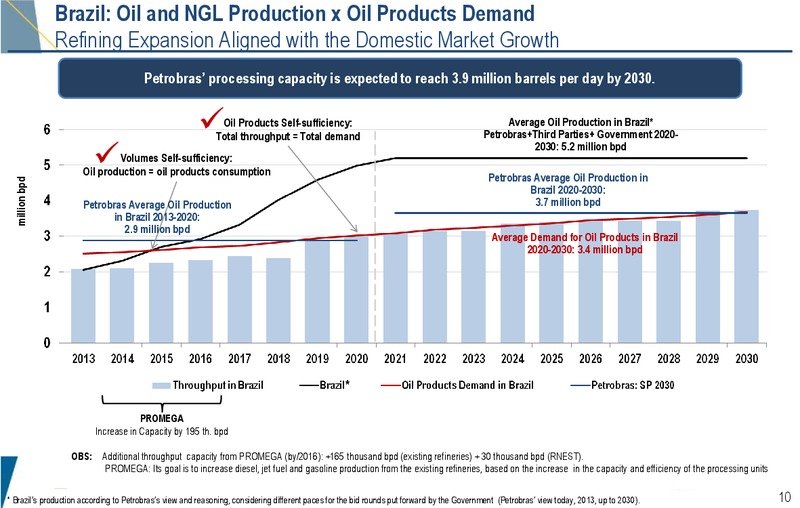Click the red checkmark beside 'Volumes Self-sufficiency'

coord(107,151)
